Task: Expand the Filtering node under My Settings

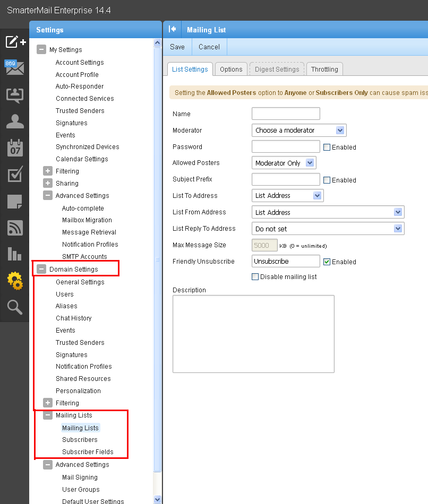Action: coord(48,171)
